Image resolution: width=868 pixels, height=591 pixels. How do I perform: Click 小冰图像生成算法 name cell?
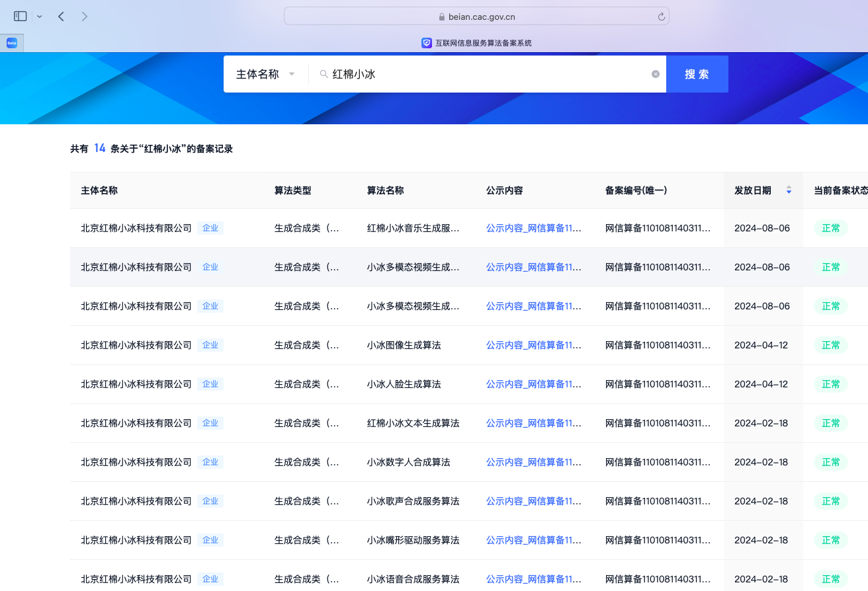(404, 345)
